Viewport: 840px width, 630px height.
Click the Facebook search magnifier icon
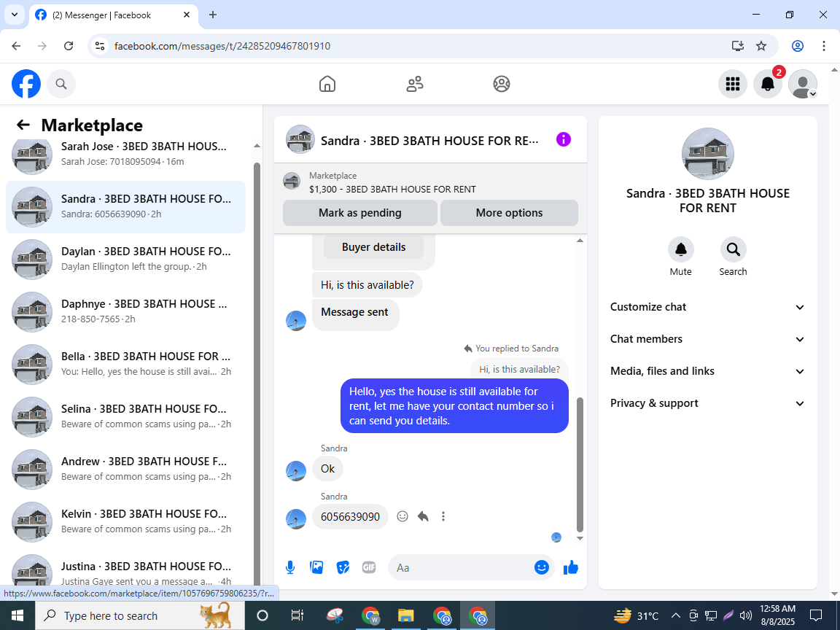click(x=61, y=84)
